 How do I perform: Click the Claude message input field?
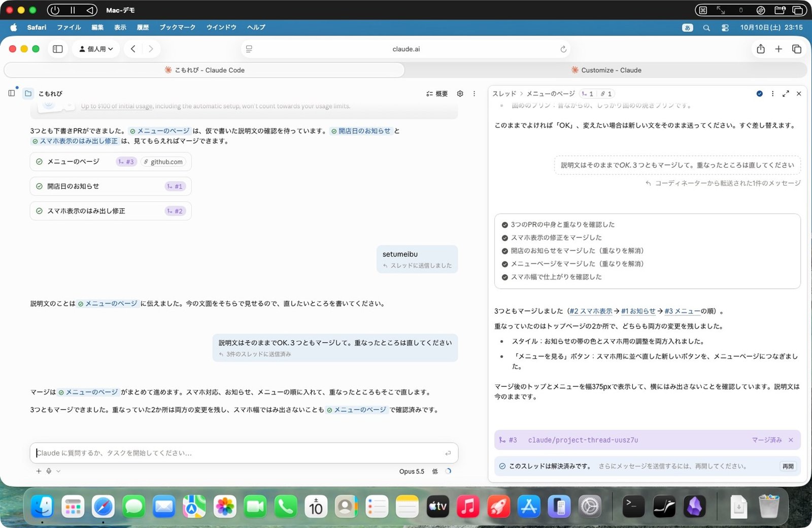click(244, 453)
